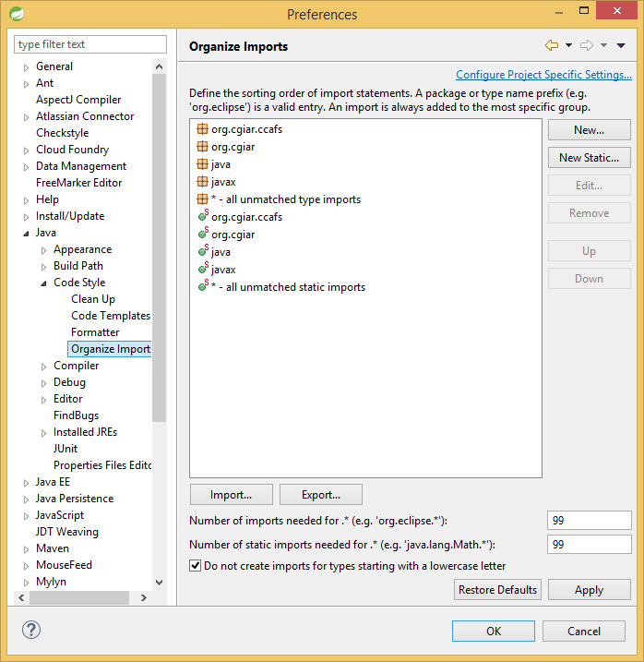Click tree horizontal scrollbar left arrow
This screenshot has height=662, width=644.
point(21,597)
